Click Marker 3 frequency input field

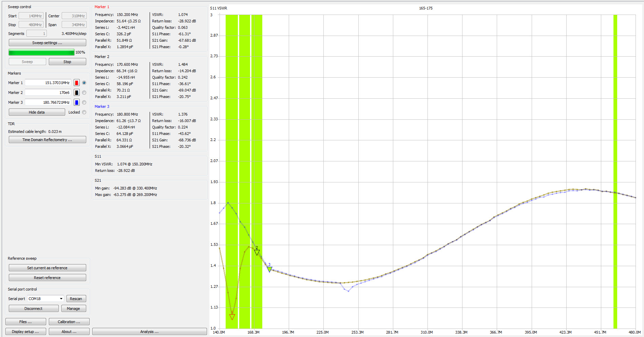pyautogui.click(x=48, y=102)
